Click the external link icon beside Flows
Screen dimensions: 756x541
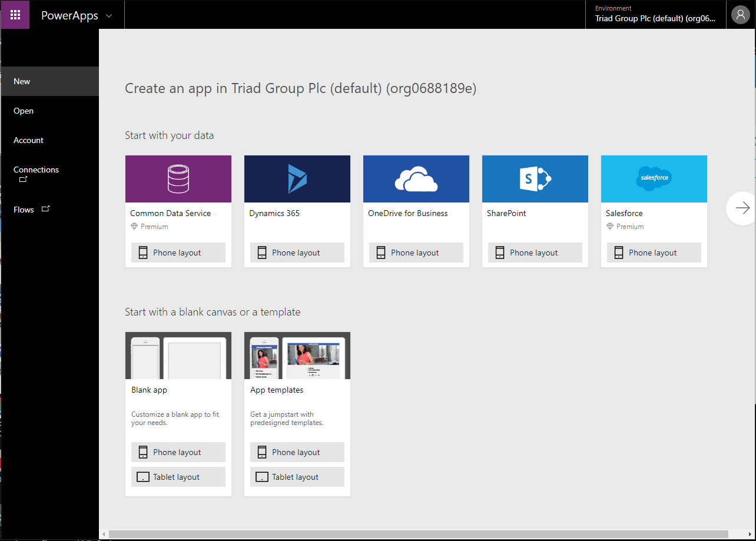[x=46, y=208]
